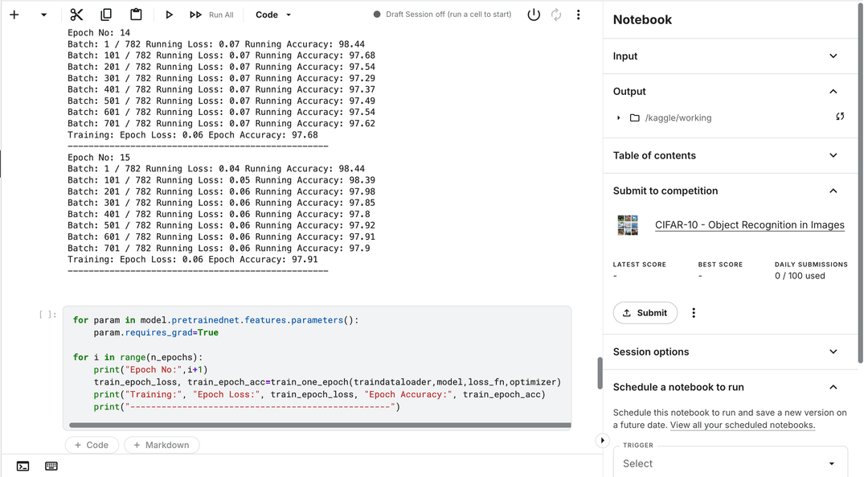Click the scissors cut cell icon

pyautogui.click(x=76, y=14)
